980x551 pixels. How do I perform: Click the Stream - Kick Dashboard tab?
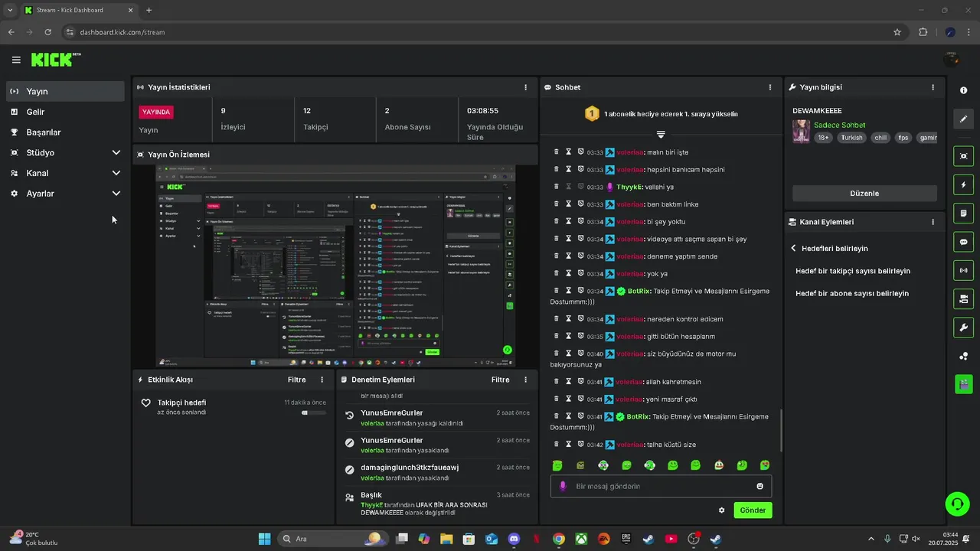coord(79,11)
